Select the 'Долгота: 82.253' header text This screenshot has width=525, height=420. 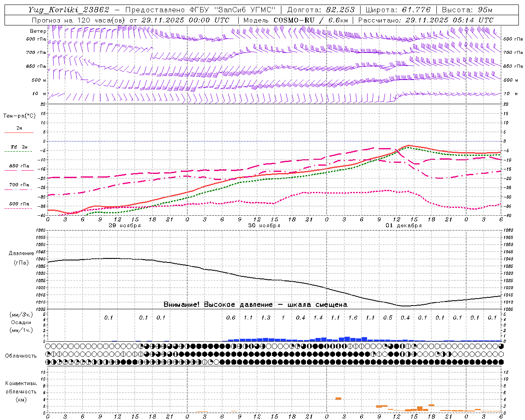(321, 9)
